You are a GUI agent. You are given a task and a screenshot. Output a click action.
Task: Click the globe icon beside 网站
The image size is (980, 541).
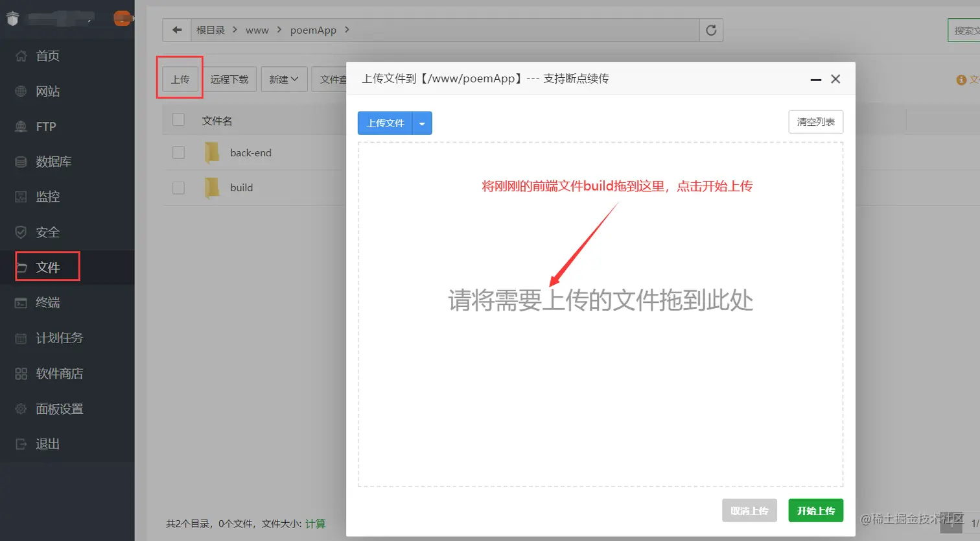(x=21, y=91)
